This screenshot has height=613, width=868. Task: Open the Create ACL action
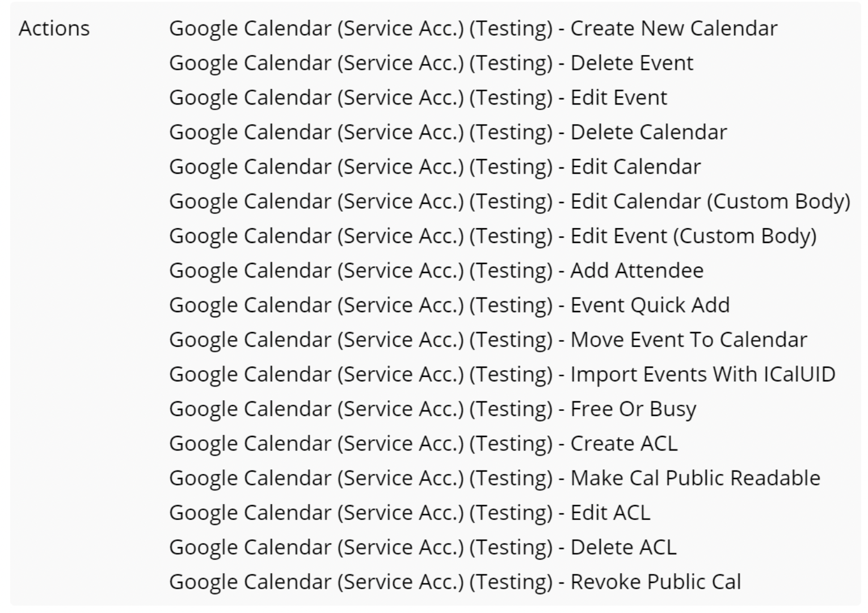[x=423, y=444]
